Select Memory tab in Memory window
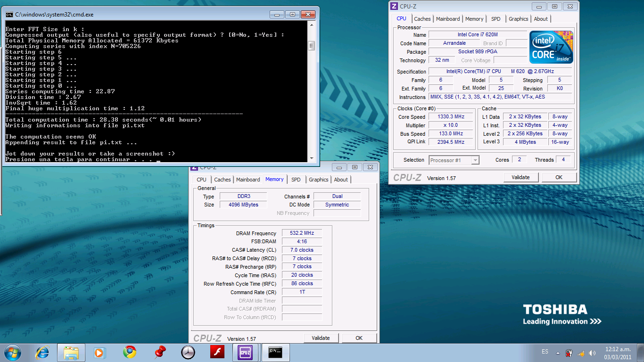Viewport: 644px width, 362px height. pos(274,180)
